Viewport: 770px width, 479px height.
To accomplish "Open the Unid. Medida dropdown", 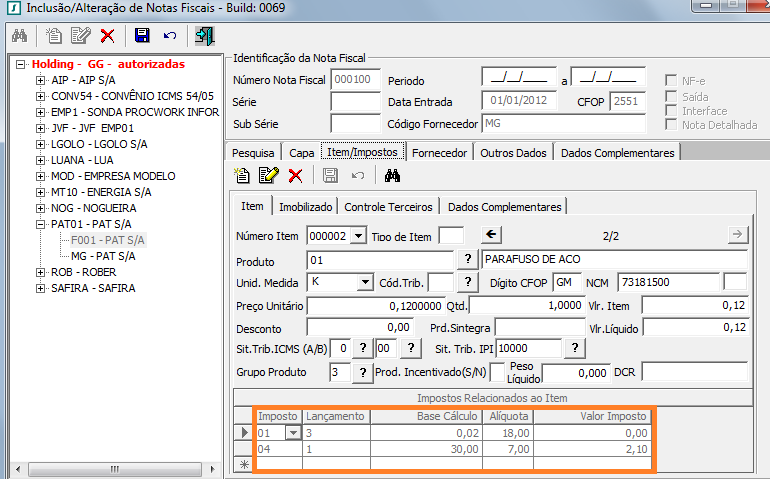I will click(x=364, y=282).
